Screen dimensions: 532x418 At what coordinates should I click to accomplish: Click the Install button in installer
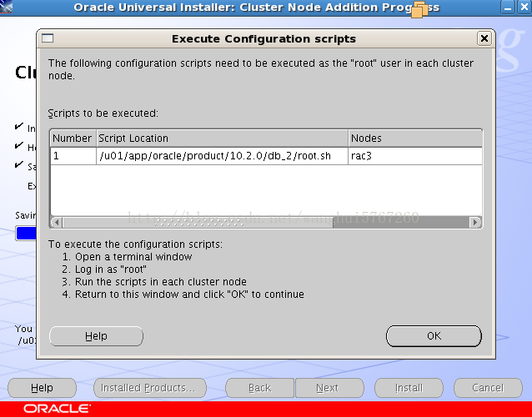coord(409,388)
